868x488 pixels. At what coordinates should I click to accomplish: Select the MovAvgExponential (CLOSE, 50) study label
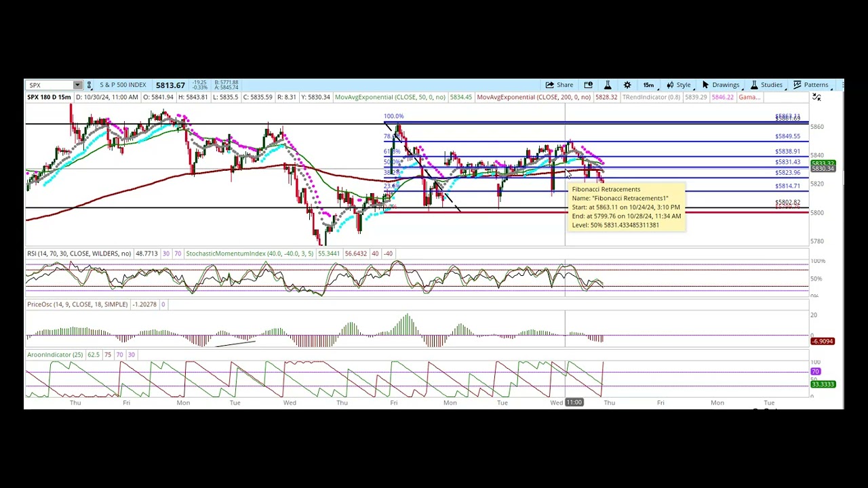pyautogui.click(x=390, y=98)
